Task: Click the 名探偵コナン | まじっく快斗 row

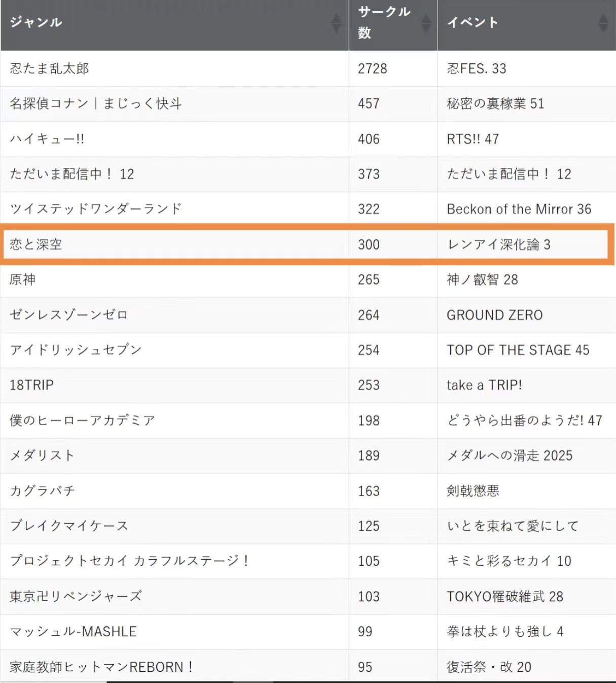Action: click(x=308, y=103)
